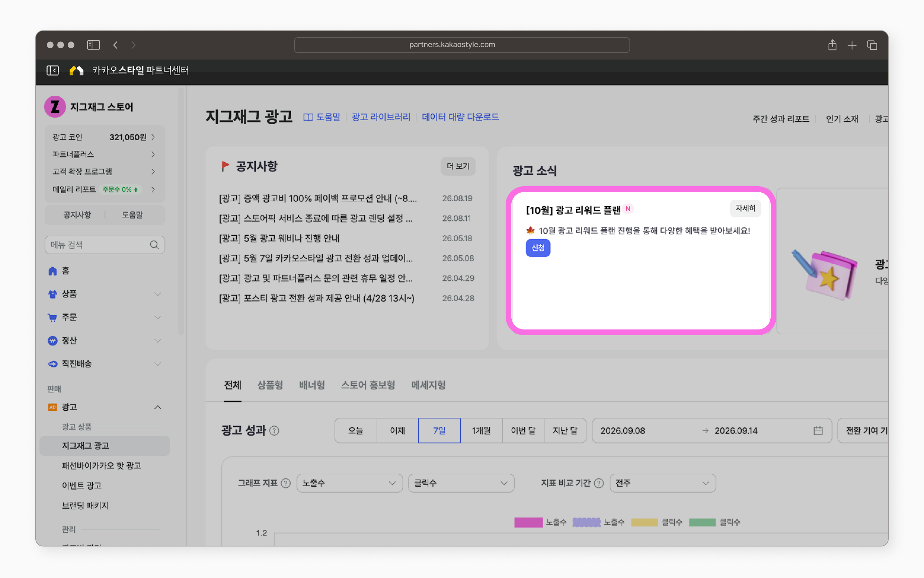Click the 공지사항 red flag icon

tap(225, 166)
